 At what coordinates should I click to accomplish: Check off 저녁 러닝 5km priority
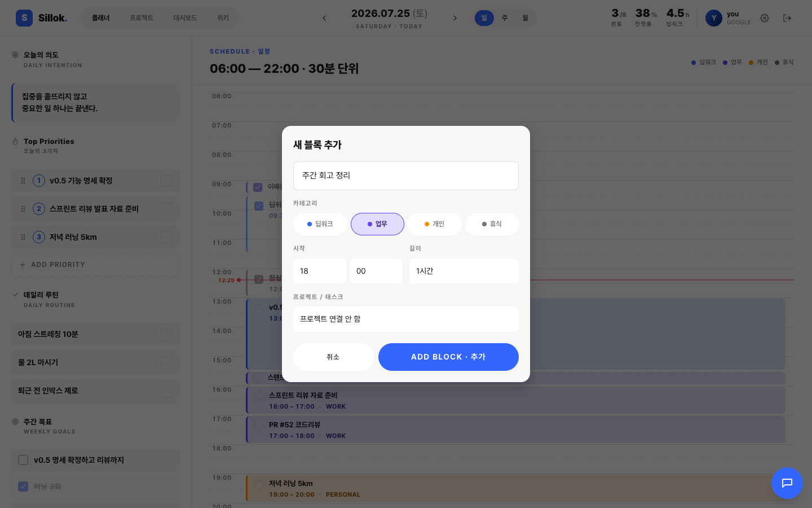[x=167, y=237]
